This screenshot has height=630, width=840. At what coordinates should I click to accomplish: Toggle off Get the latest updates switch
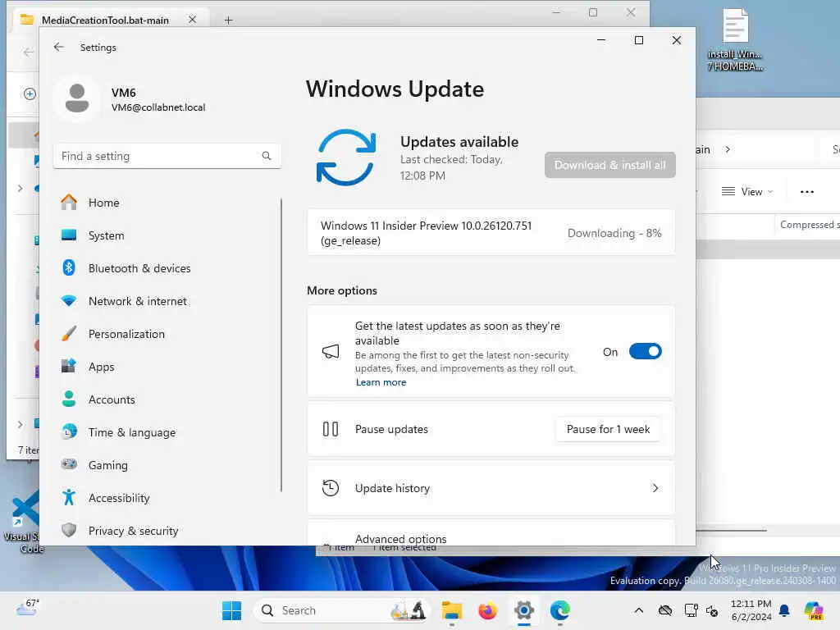(x=645, y=351)
